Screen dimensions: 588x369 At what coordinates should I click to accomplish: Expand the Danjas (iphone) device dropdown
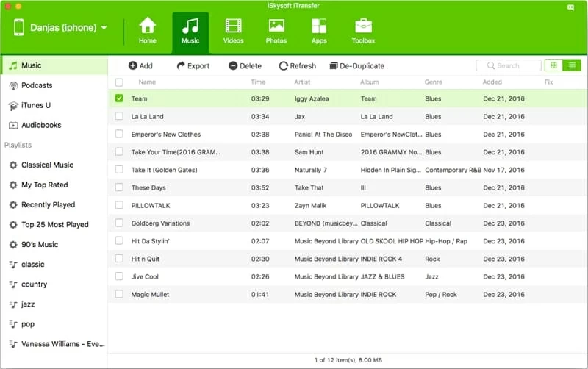[104, 28]
